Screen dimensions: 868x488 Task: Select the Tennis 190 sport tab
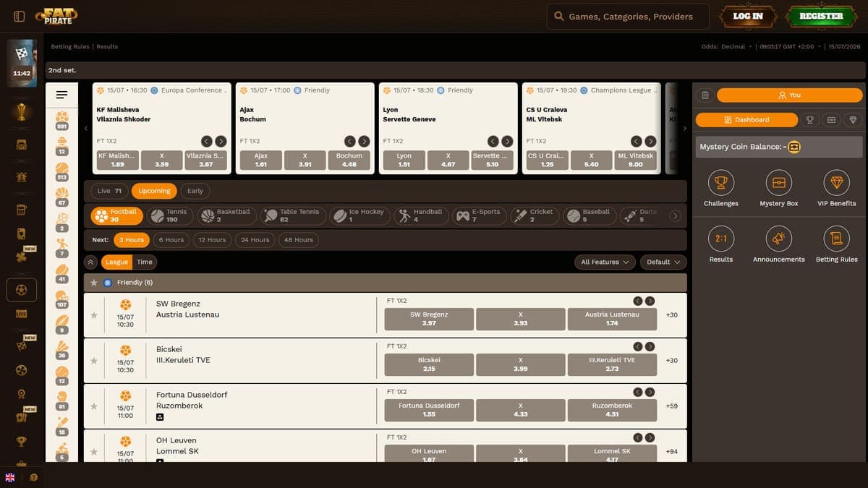tap(169, 215)
